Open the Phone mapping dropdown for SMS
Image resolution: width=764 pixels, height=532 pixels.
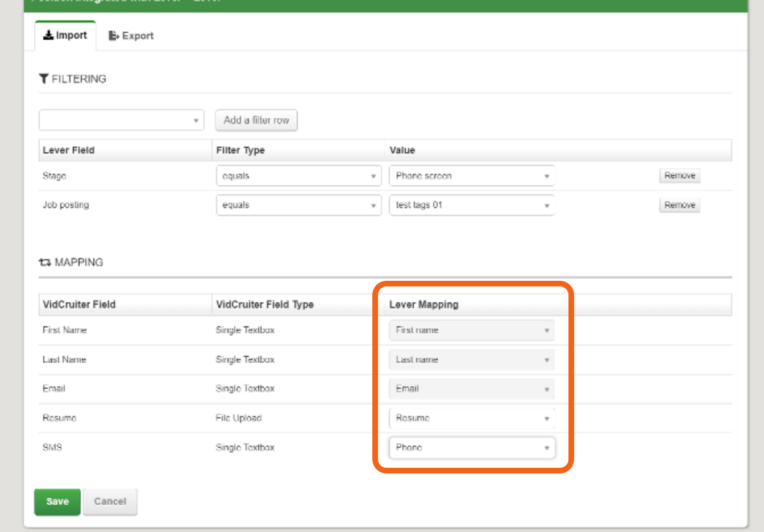point(472,447)
